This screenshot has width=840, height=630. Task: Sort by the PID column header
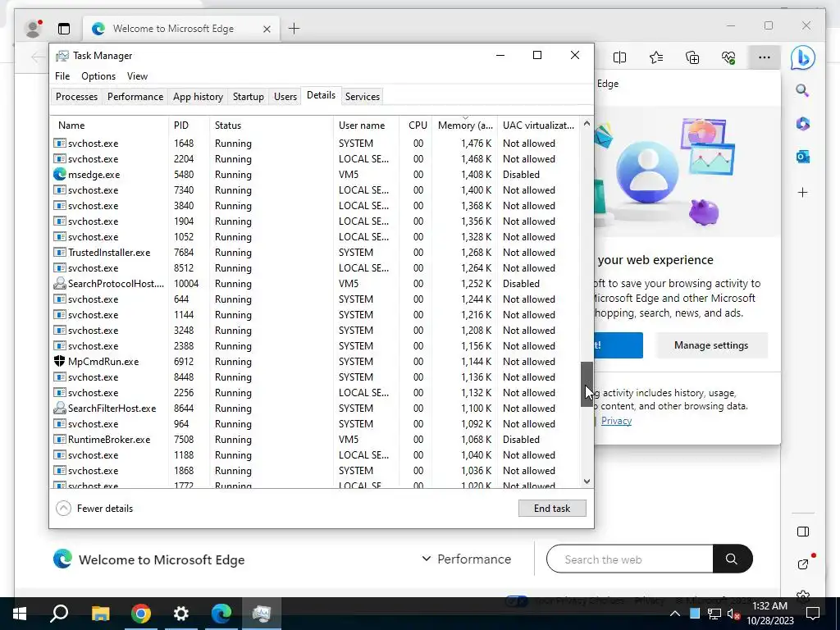click(x=189, y=126)
